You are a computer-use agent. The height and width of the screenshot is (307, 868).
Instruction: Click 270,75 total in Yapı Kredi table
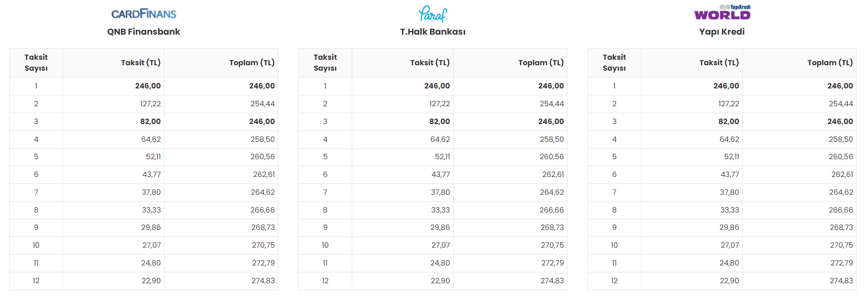coord(842,245)
